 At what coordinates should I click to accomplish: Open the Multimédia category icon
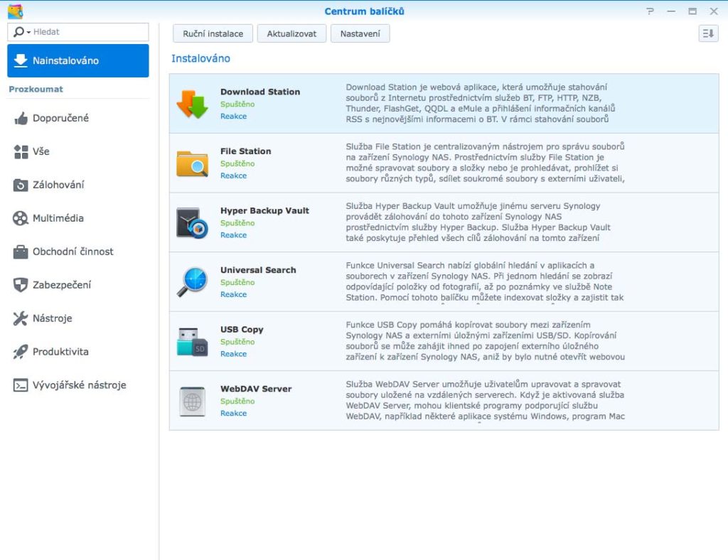(20, 218)
